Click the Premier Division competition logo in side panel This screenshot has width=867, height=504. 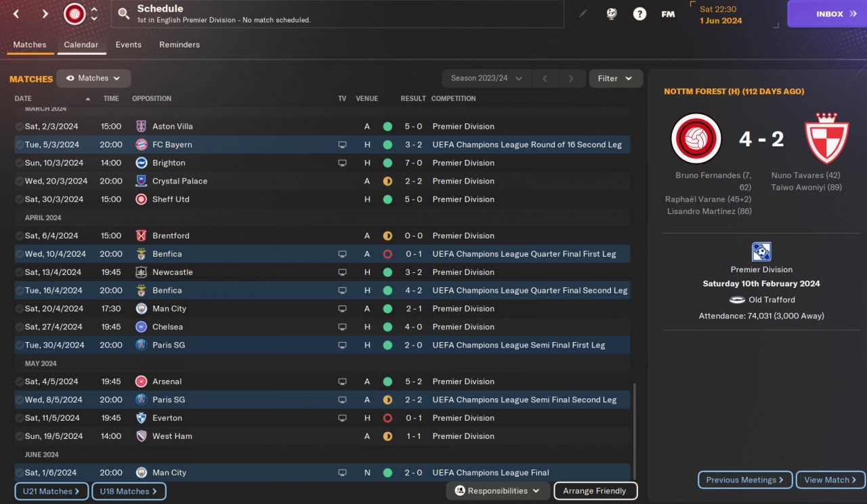[x=761, y=252]
